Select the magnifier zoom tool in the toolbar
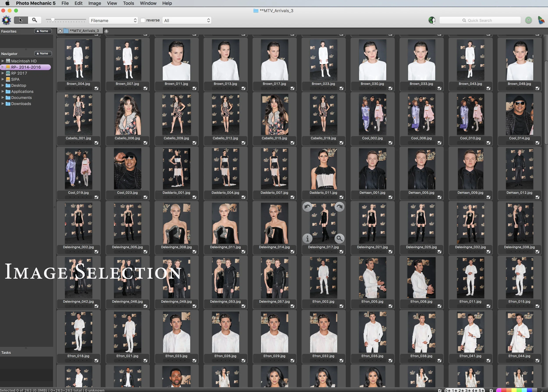This screenshot has width=548, height=392. tap(35, 20)
